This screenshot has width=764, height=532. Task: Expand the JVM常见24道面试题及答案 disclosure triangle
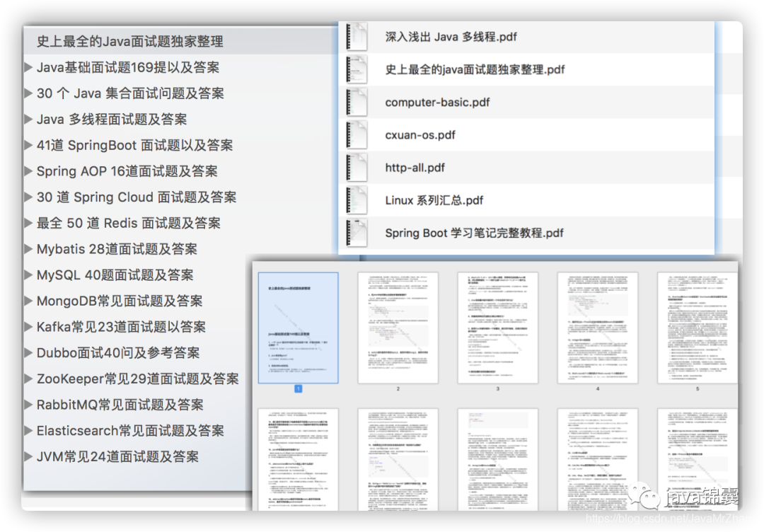pyautogui.click(x=29, y=457)
